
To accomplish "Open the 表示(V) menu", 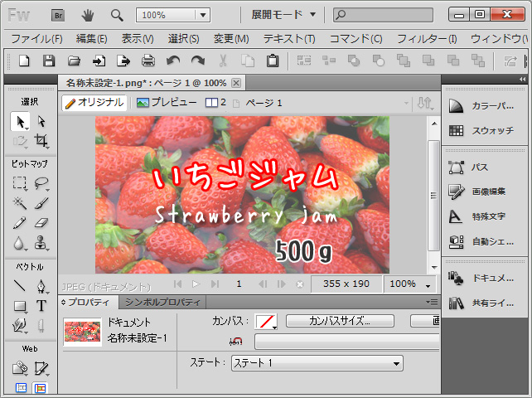I will tap(138, 39).
